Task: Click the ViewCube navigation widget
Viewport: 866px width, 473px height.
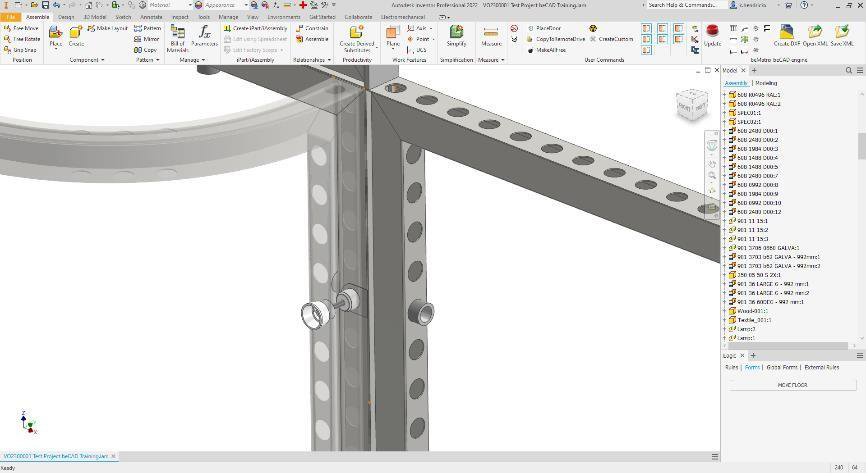Action: [690, 104]
